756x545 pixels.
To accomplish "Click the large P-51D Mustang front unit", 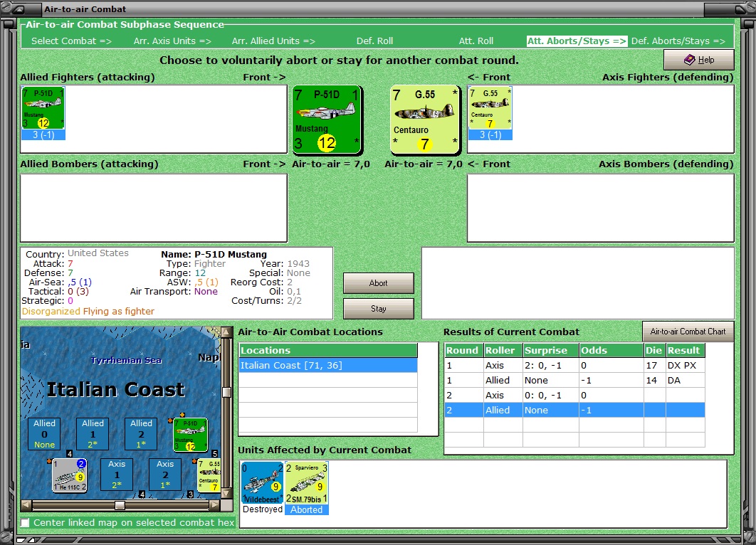I will pyautogui.click(x=327, y=120).
